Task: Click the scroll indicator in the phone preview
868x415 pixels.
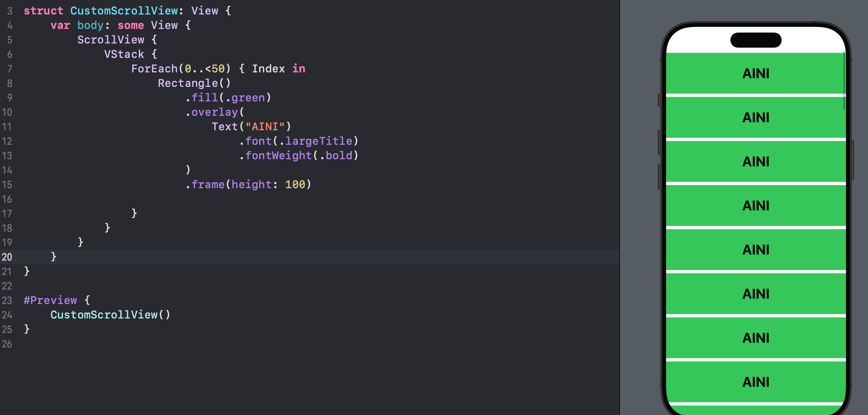Action: (x=844, y=81)
